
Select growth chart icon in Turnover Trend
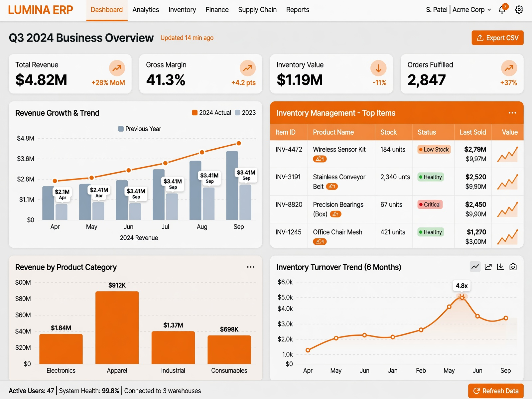click(x=488, y=267)
